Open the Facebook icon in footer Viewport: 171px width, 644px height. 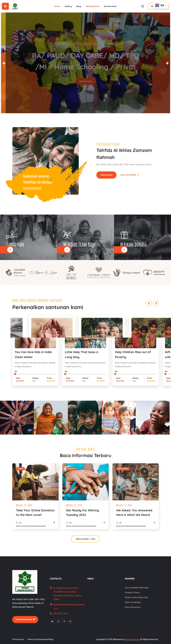pos(58,621)
